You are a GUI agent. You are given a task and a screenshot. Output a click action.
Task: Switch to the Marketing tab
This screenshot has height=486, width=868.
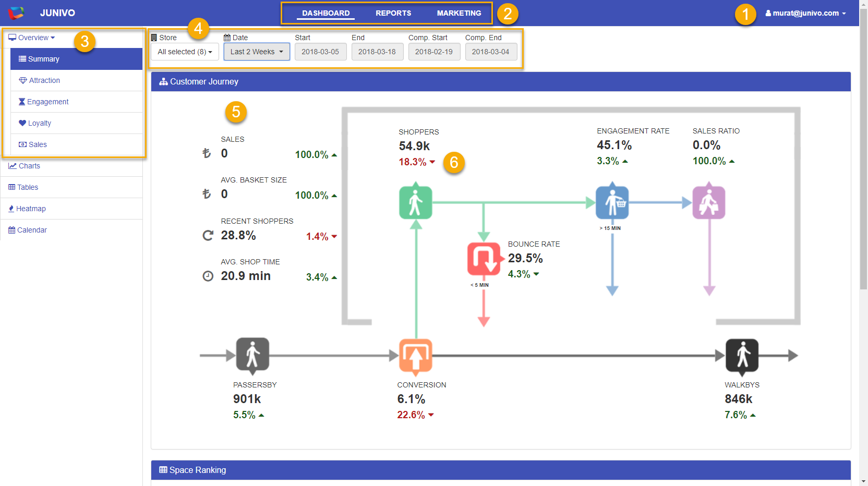[459, 13]
